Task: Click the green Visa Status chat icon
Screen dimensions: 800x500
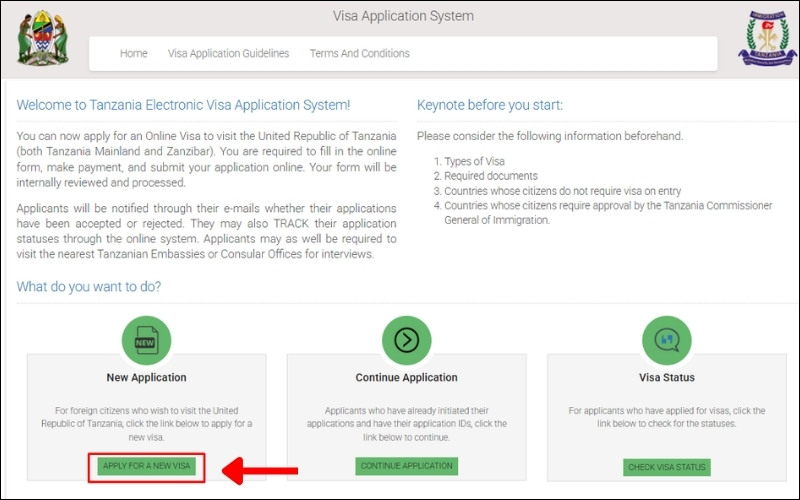Action: point(667,340)
